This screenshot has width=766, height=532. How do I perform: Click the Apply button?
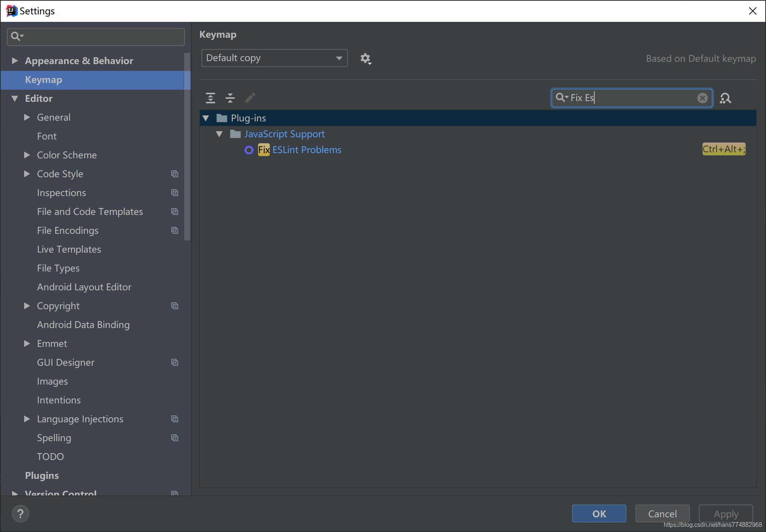tap(726, 514)
